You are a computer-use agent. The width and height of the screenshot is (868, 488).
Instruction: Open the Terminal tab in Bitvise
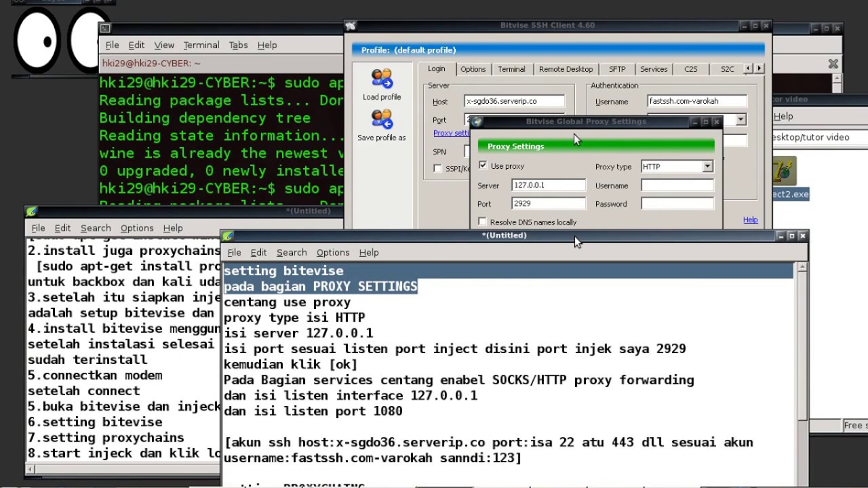[x=511, y=69]
